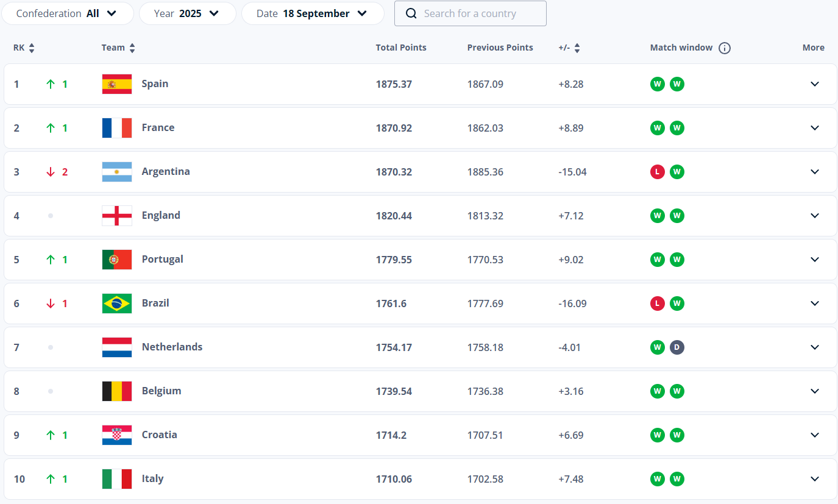Click the Brazil flag icon

117,303
